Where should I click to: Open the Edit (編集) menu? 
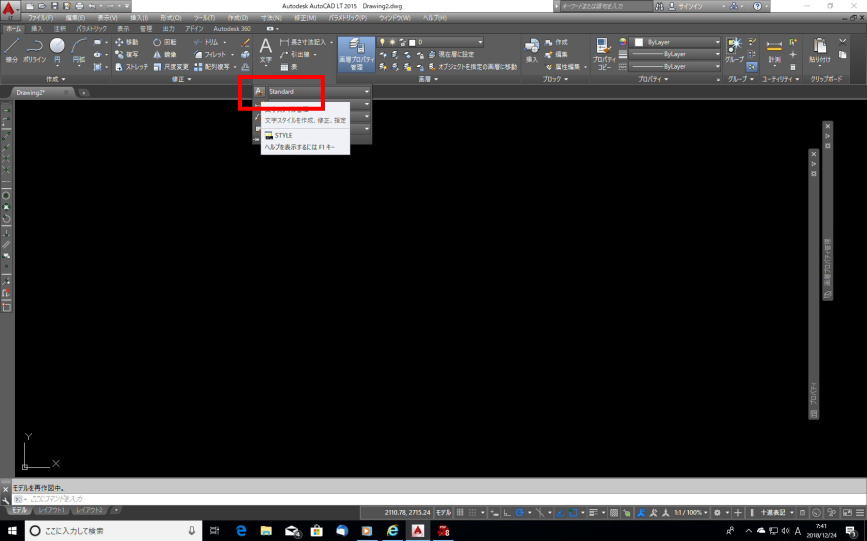tap(75, 18)
